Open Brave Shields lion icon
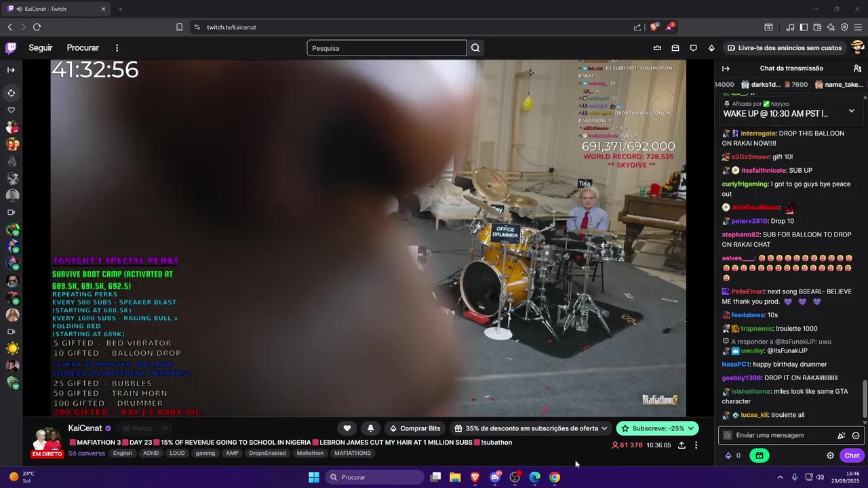Image resolution: width=868 pixels, height=488 pixels. pos(654,27)
